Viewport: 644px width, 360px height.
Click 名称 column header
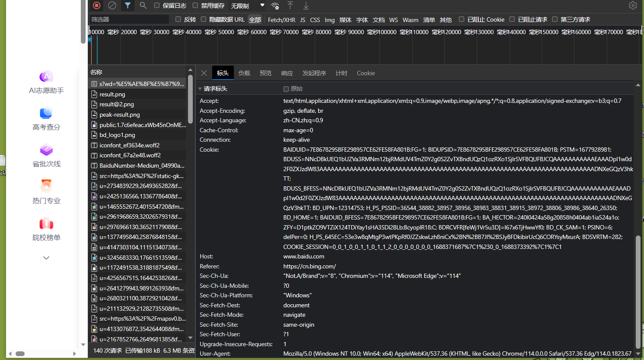[x=96, y=72]
